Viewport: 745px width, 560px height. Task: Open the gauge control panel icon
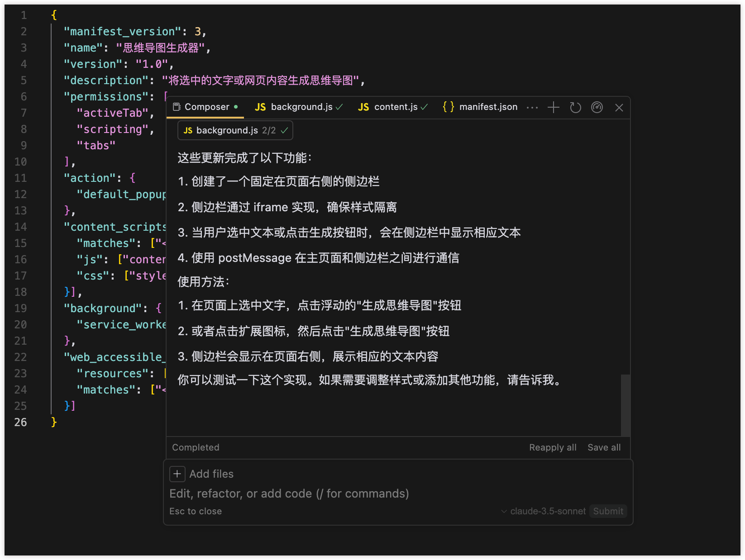pyautogui.click(x=597, y=107)
